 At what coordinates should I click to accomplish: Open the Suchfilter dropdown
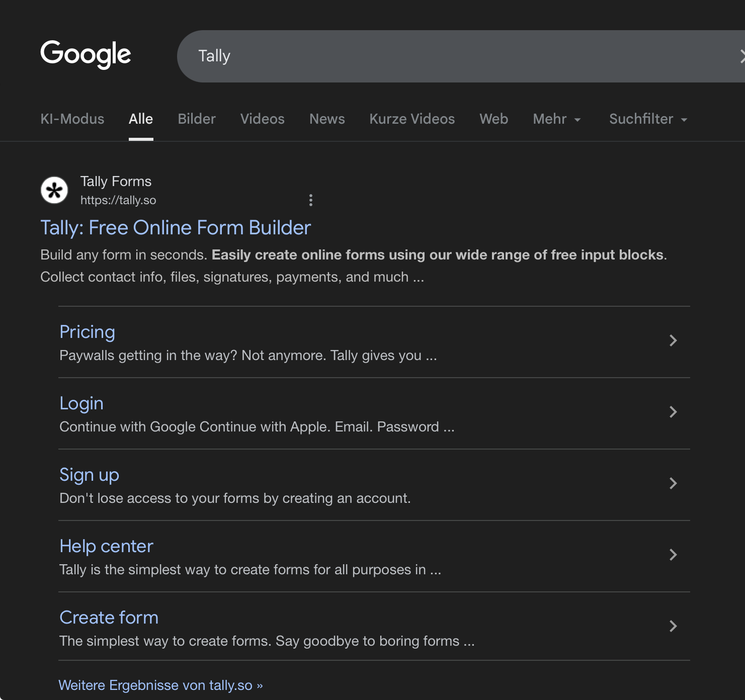[648, 119]
